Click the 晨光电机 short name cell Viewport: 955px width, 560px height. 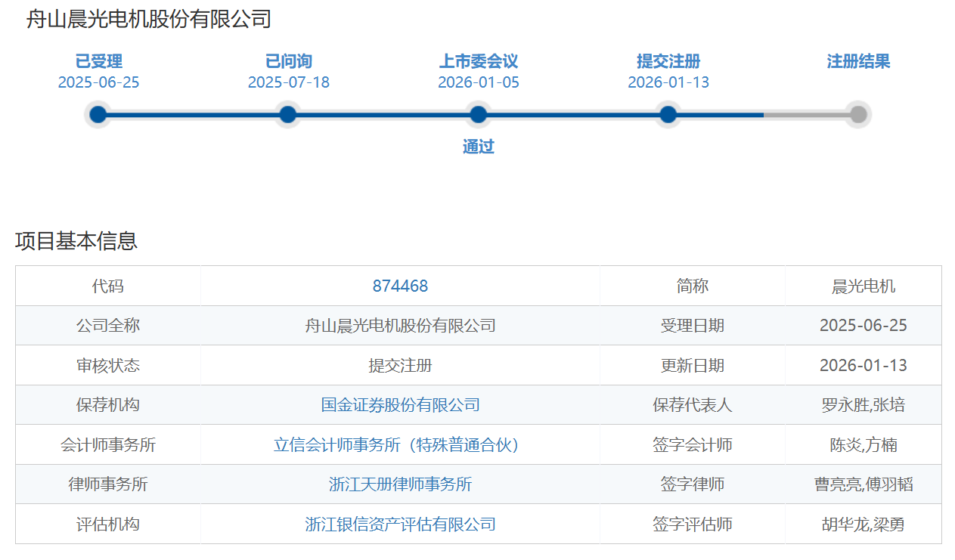864,286
